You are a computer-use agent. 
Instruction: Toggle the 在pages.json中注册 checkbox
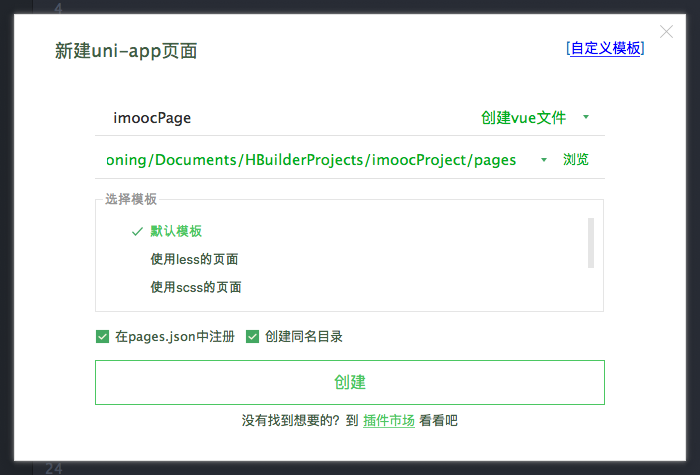click(x=102, y=337)
